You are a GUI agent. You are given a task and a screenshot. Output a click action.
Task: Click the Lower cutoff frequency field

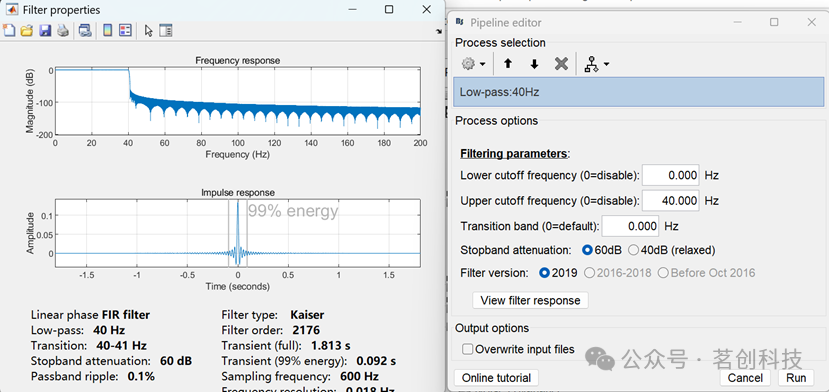click(x=671, y=175)
